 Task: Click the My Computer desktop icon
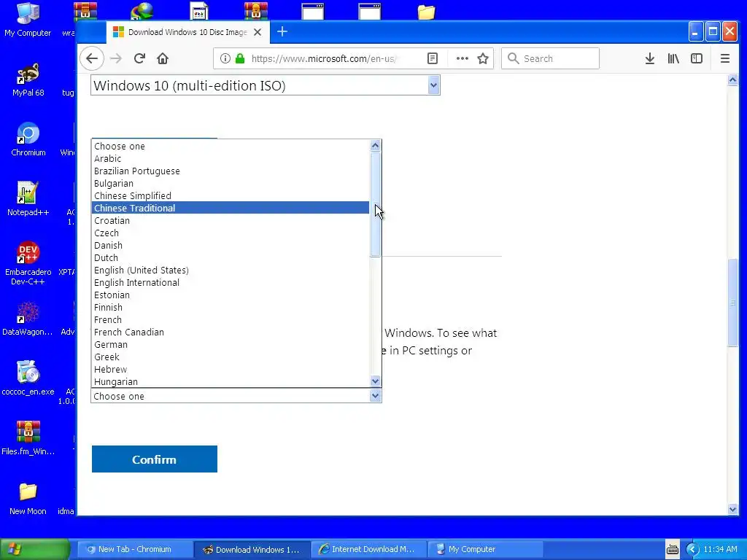pos(28,20)
